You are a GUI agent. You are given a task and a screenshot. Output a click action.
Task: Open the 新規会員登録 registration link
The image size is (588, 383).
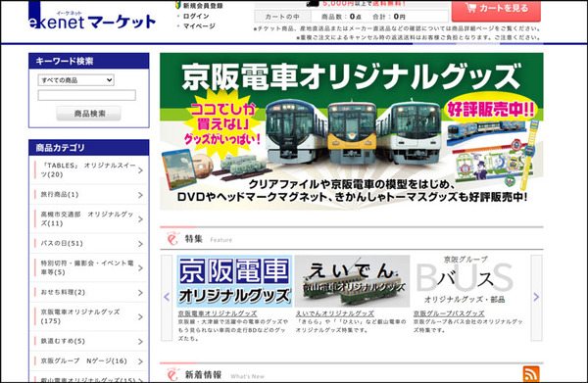pyautogui.click(x=203, y=6)
